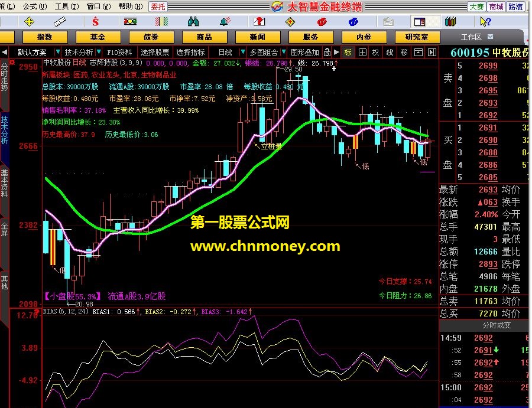Image resolution: width=532 pixels, height=408 pixels.
Task: Click the panel hide arrow icon
Action: (432, 52)
